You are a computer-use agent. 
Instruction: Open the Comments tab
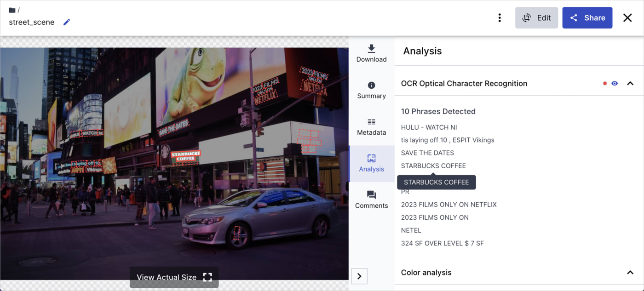click(371, 200)
